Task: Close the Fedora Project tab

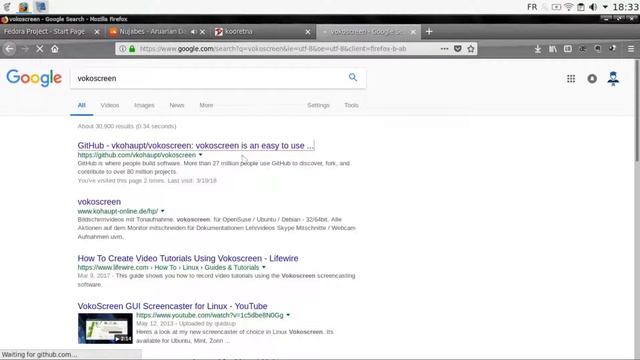Action: tap(97, 32)
